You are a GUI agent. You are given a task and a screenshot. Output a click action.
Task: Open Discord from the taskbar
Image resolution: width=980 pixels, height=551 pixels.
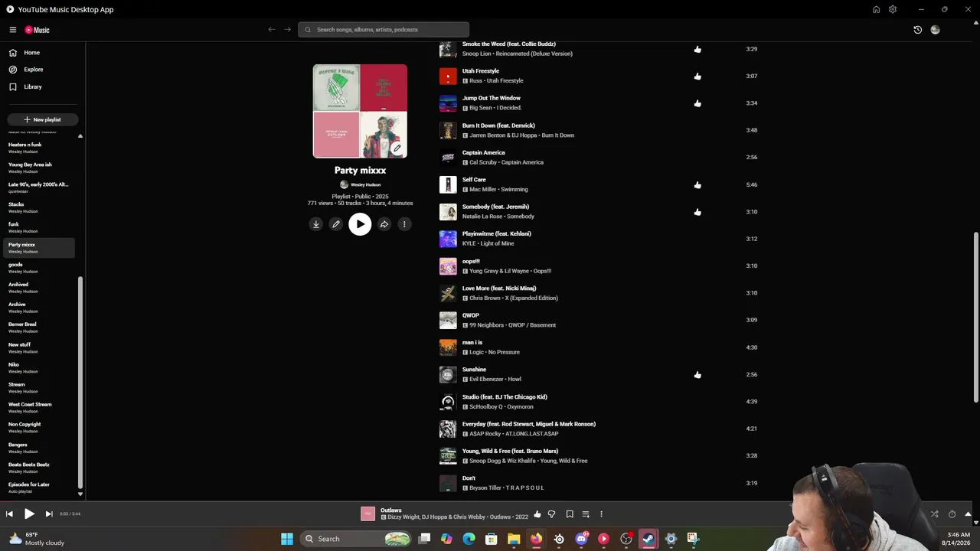[581, 539]
